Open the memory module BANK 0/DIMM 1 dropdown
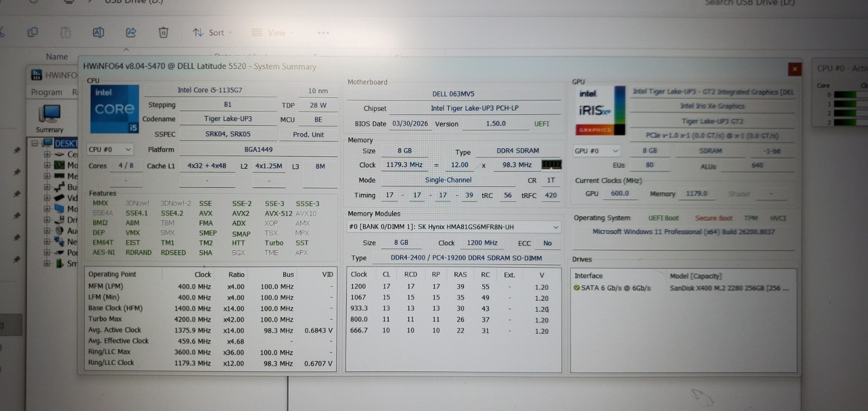The height and width of the screenshot is (411, 868). click(x=453, y=227)
